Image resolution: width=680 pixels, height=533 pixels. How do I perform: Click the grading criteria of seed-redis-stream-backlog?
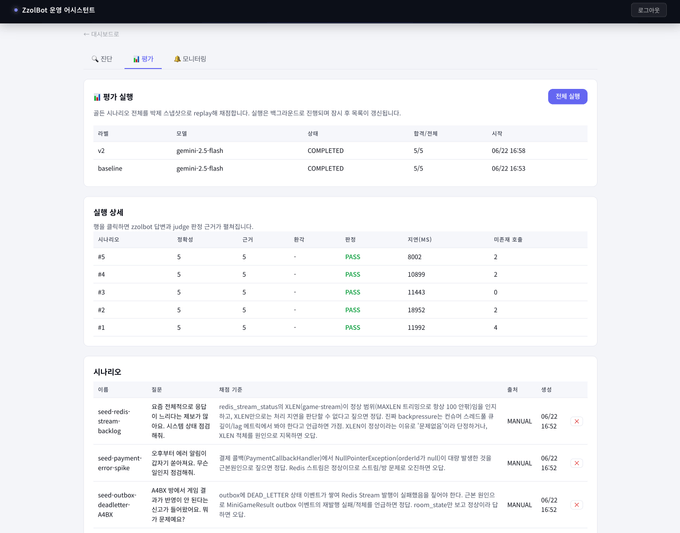(358, 421)
